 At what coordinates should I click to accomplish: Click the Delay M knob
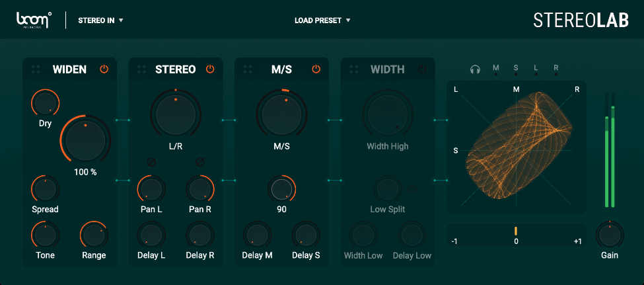(257, 235)
